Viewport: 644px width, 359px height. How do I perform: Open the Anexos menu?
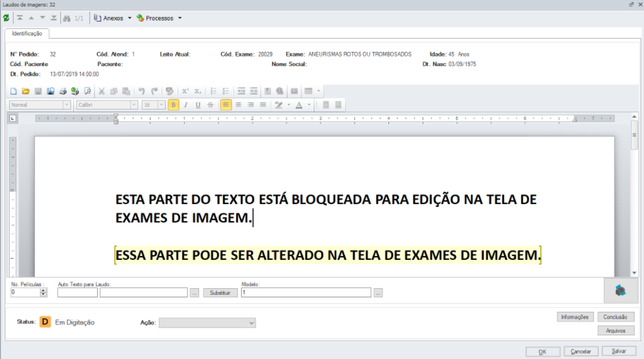109,18
